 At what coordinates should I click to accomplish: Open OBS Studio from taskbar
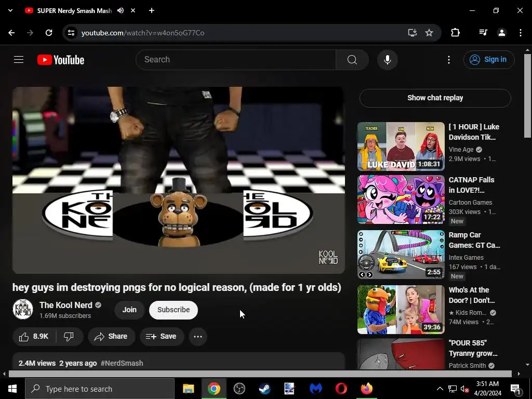point(239,389)
